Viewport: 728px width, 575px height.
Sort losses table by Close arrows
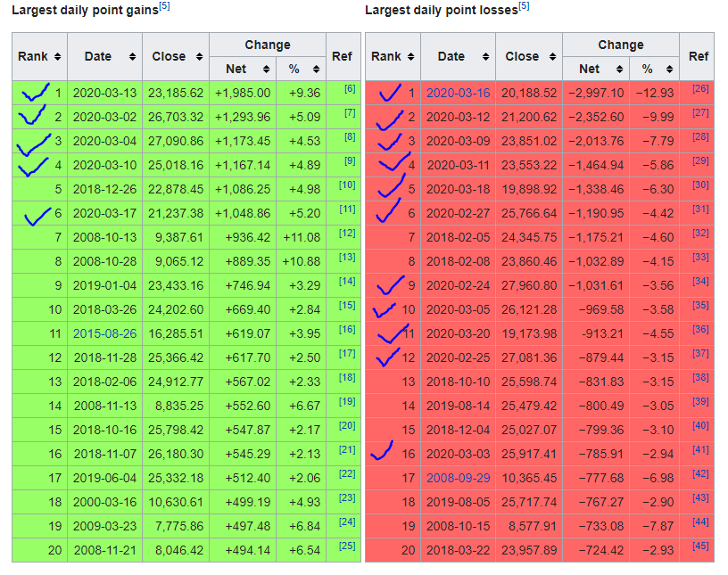[x=552, y=57]
